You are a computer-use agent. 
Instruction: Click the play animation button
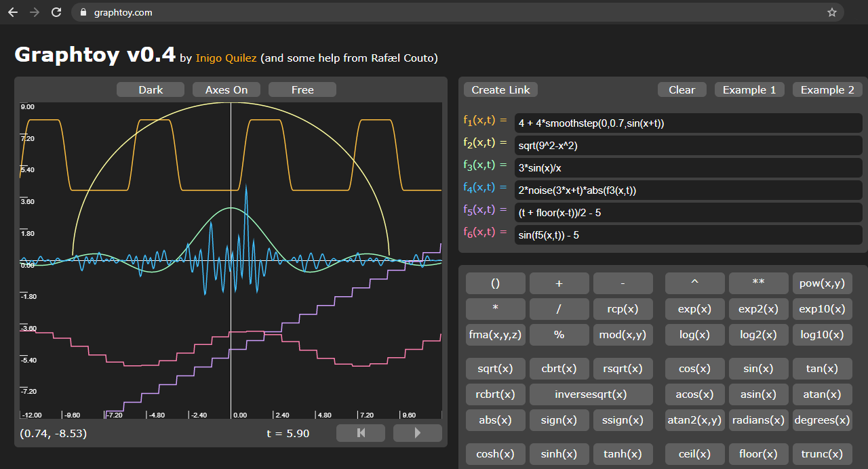[x=417, y=433]
